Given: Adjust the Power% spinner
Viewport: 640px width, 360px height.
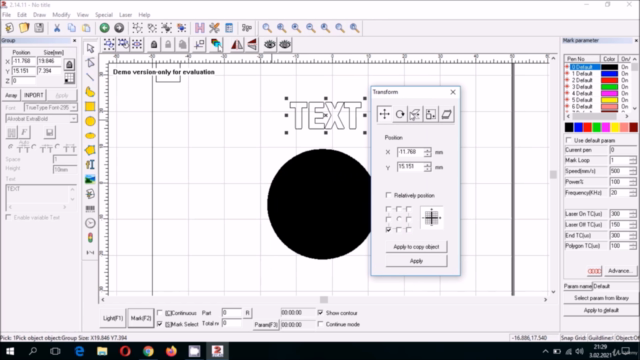Looking at the screenshot, I should click(x=632, y=182).
